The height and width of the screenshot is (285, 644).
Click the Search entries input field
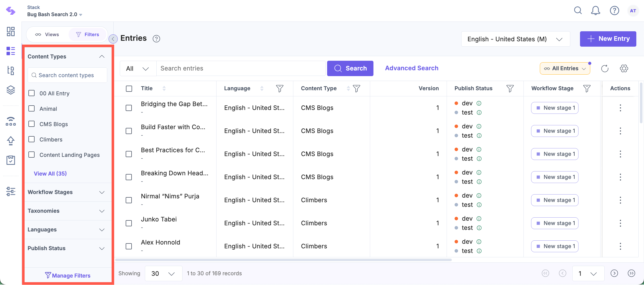pyautogui.click(x=241, y=68)
